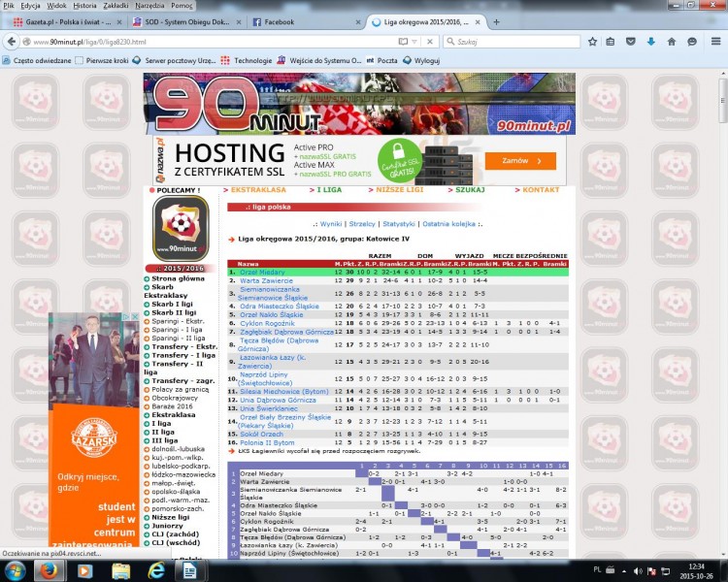Viewport: 728px width, 582px height.
Task: Open the Historia menu
Action: coord(84,6)
